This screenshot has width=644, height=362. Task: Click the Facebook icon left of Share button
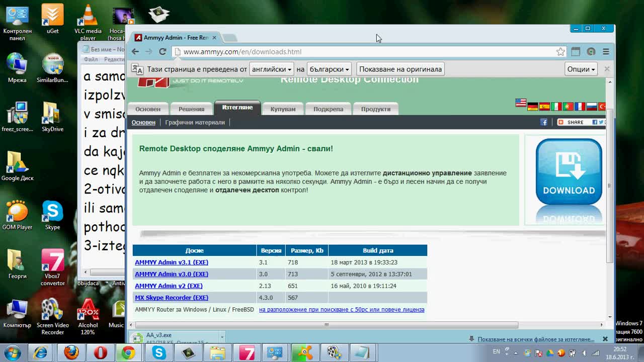point(544,122)
